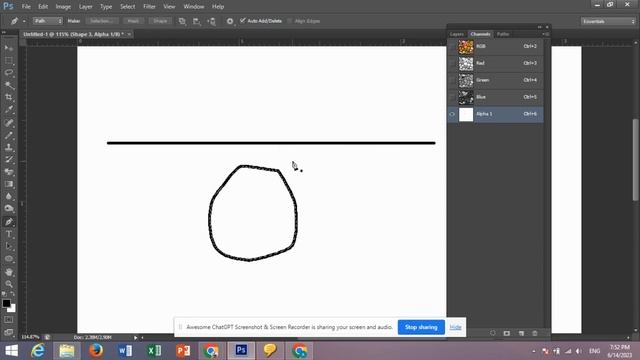
Task: Create new channel icon
Action: (x=521, y=333)
